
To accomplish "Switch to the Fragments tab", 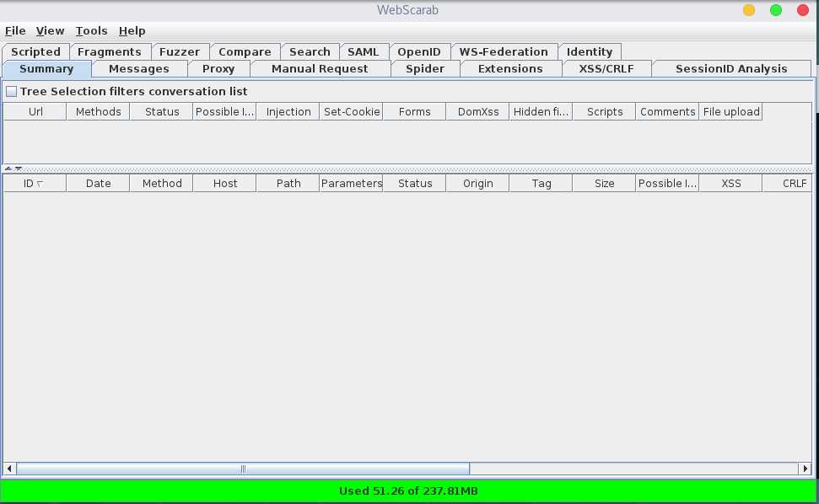I will [109, 51].
